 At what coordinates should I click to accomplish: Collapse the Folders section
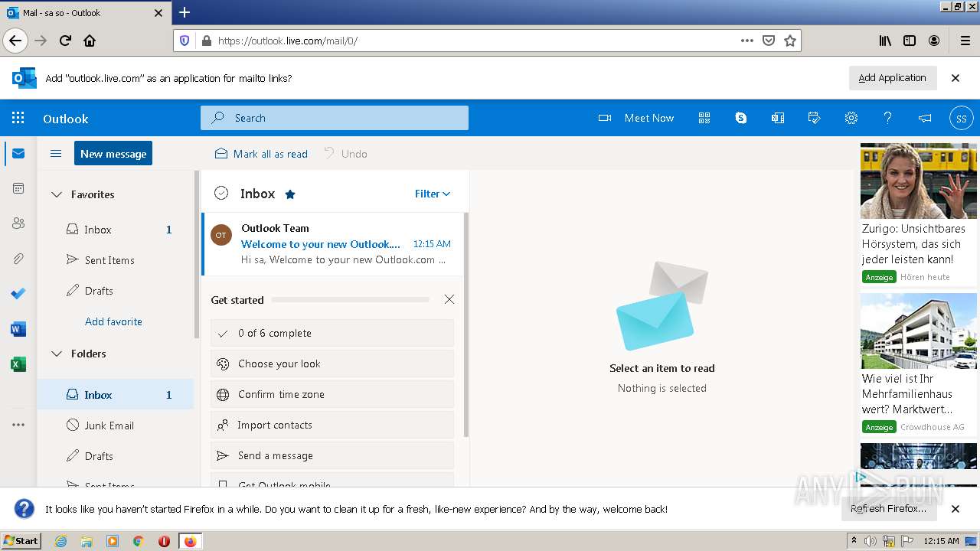[57, 354]
